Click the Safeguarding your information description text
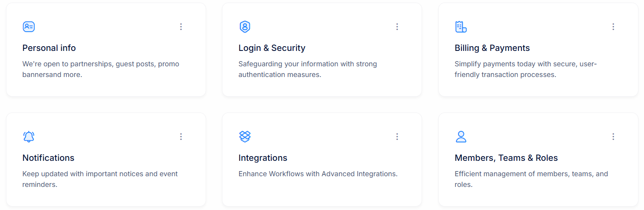 pyautogui.click(x=308, y=69)
